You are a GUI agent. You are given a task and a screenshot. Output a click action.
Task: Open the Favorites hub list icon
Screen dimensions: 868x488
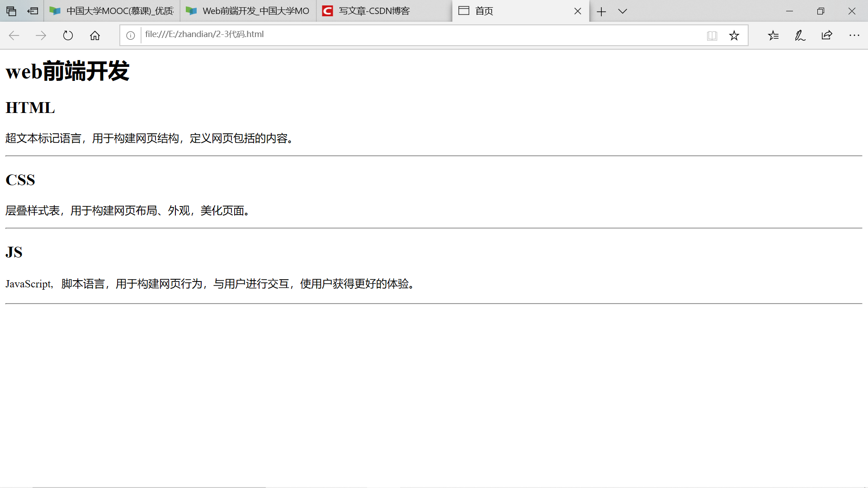point(773,36)
